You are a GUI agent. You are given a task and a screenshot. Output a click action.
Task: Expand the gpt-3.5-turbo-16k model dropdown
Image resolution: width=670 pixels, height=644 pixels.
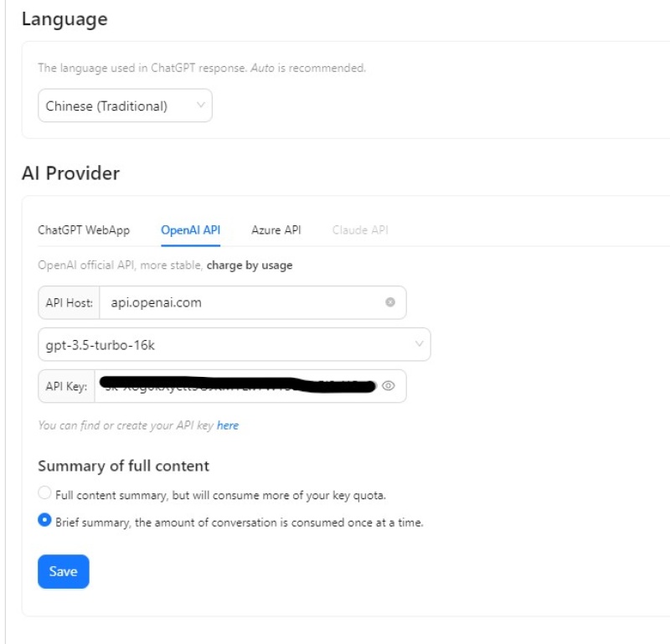click(x=234, y=344)
